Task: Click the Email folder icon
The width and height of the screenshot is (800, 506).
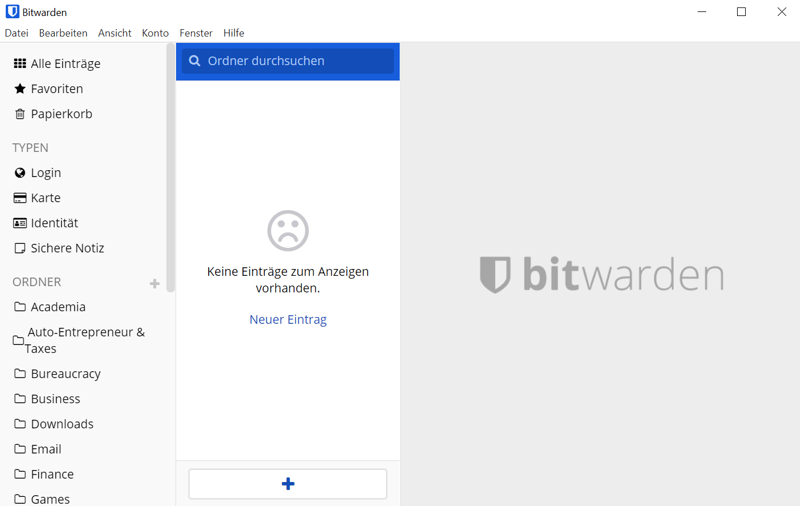Action: tap(20, 449)
